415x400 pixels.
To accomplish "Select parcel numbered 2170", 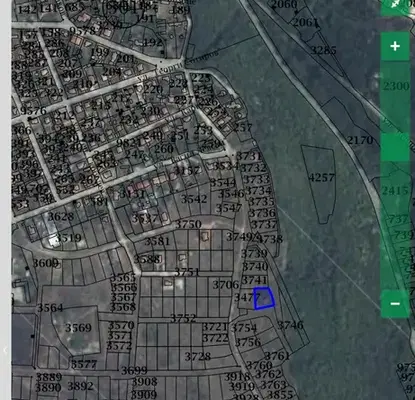I will (360, 140).
